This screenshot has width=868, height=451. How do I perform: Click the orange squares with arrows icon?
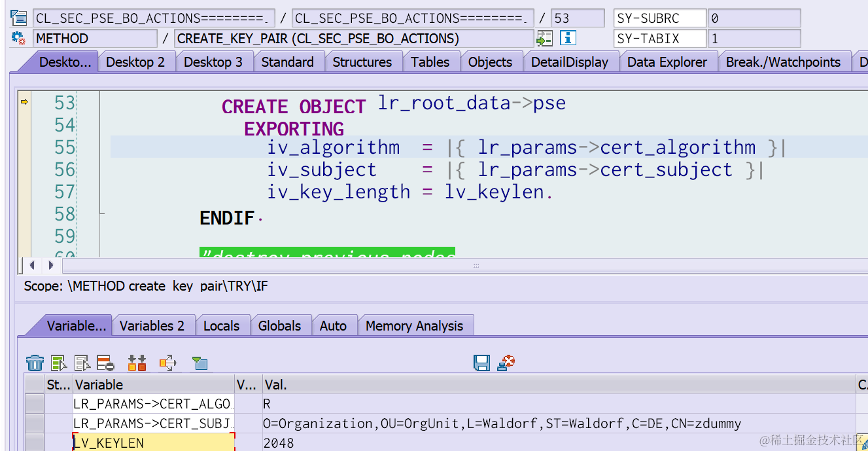click(x=137, y=363)
